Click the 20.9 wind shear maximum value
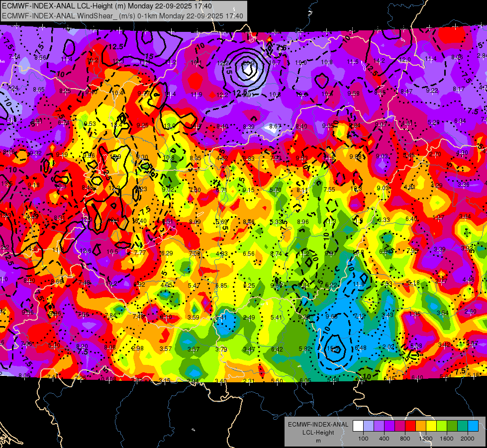This screenshot has width=487, height=448. point(248,63)
